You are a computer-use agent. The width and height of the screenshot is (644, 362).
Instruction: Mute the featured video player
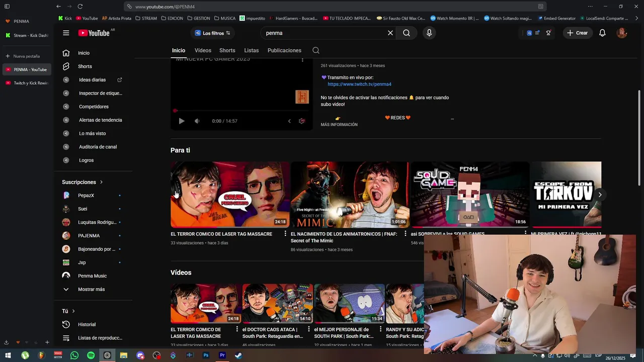pyautogui.click(x=197, y=121)
